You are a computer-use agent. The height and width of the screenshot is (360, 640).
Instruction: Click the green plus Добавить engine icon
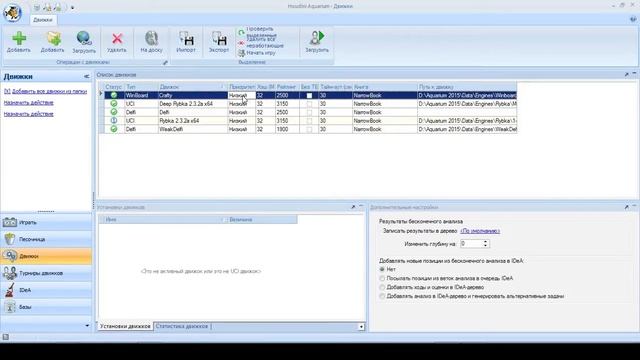click(x=19, y=38)
